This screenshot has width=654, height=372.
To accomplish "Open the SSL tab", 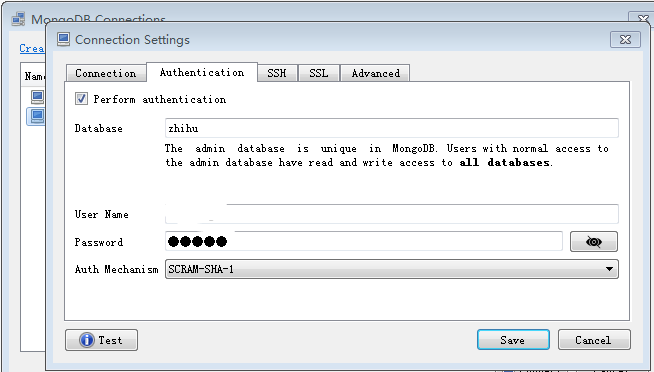I will click(x=319, y=73).
